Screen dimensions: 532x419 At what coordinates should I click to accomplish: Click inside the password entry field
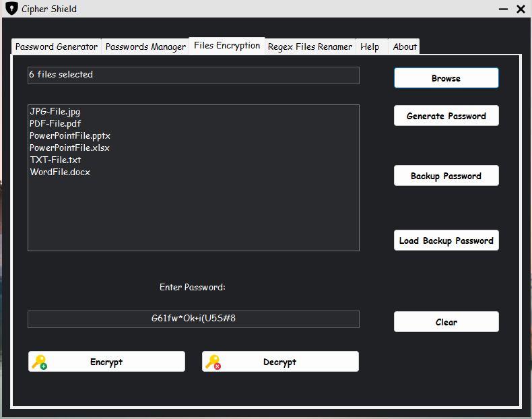click(x=193, y=319)
